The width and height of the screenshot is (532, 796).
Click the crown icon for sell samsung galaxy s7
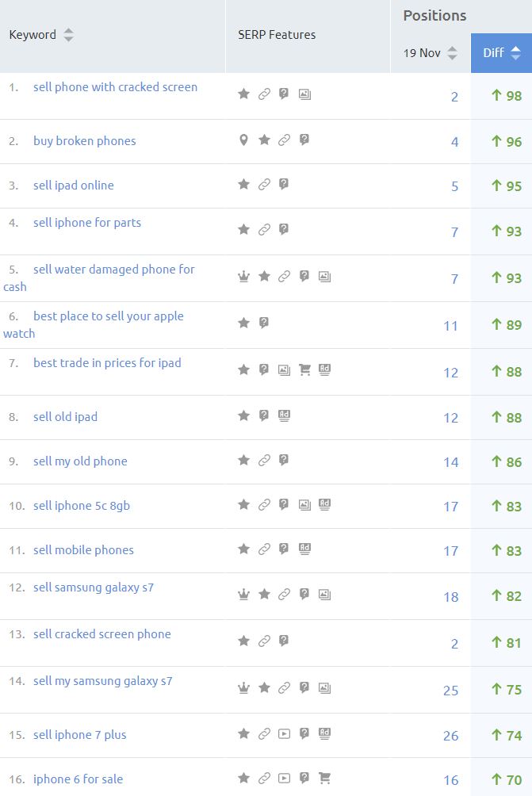[x=244, y=594]
